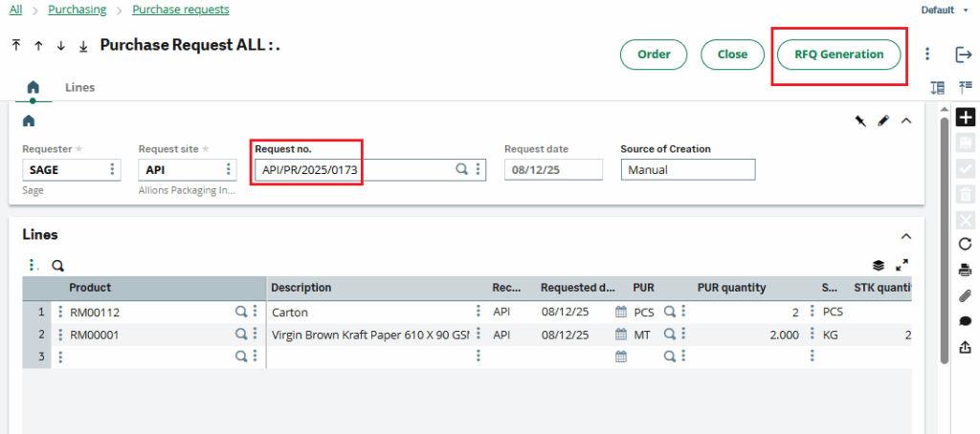Open the three-dot more actions menu beside RFQ Generation
Image resolution: width=980 pixels, height=434 pixels.
pyautogui.click(x=927, y=54)
